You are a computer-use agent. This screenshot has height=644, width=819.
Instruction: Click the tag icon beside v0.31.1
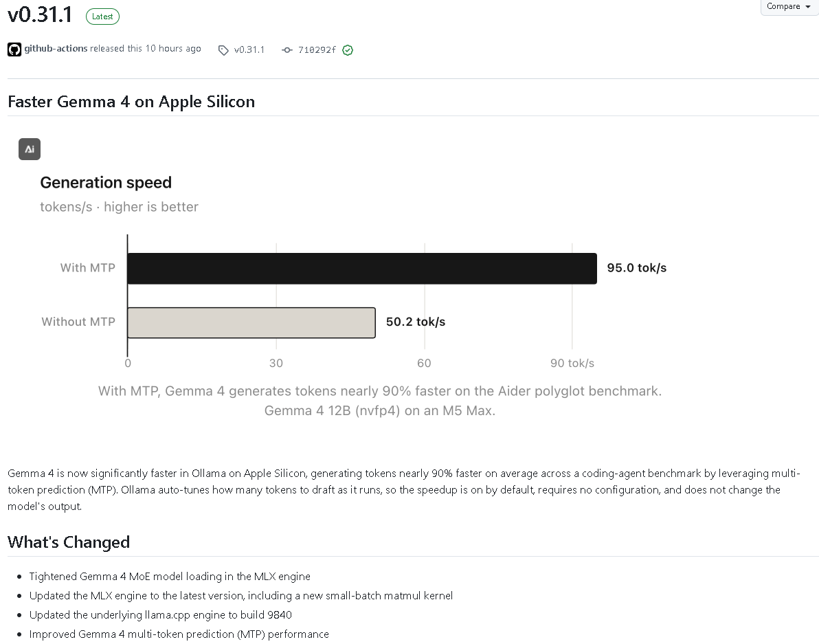(x=223, y=50)
